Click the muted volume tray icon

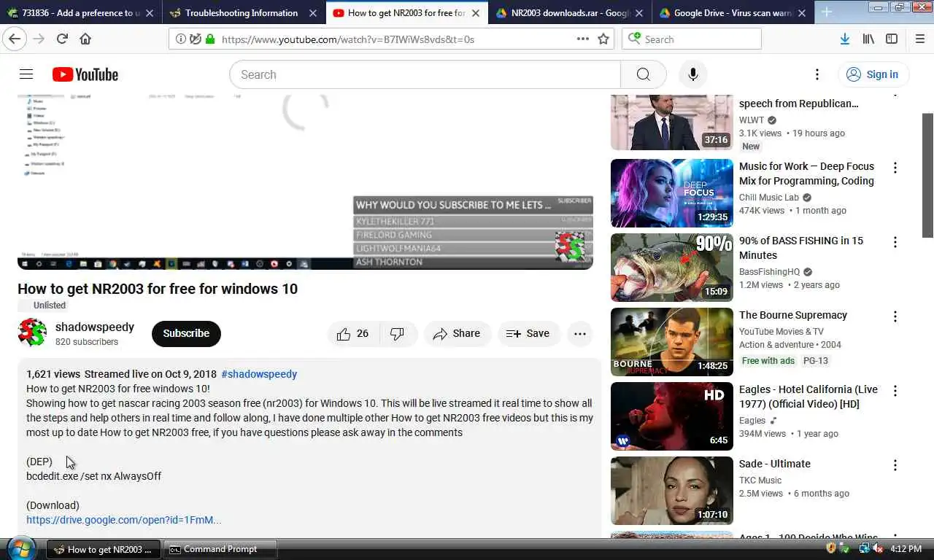[878, 548]
